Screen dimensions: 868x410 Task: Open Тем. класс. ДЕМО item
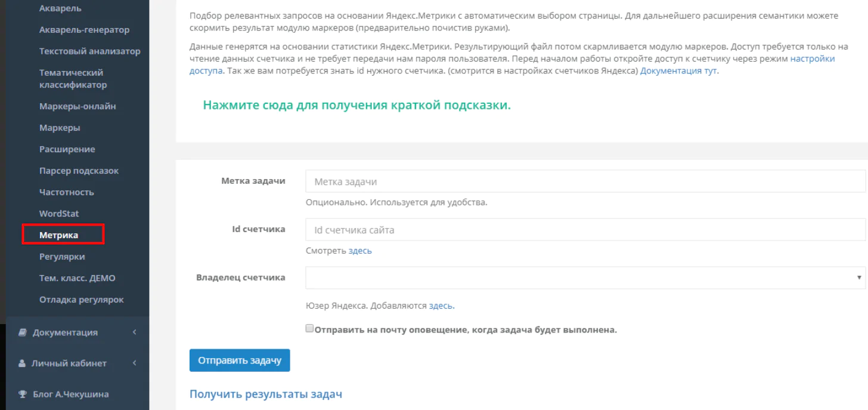pos(77,278)
